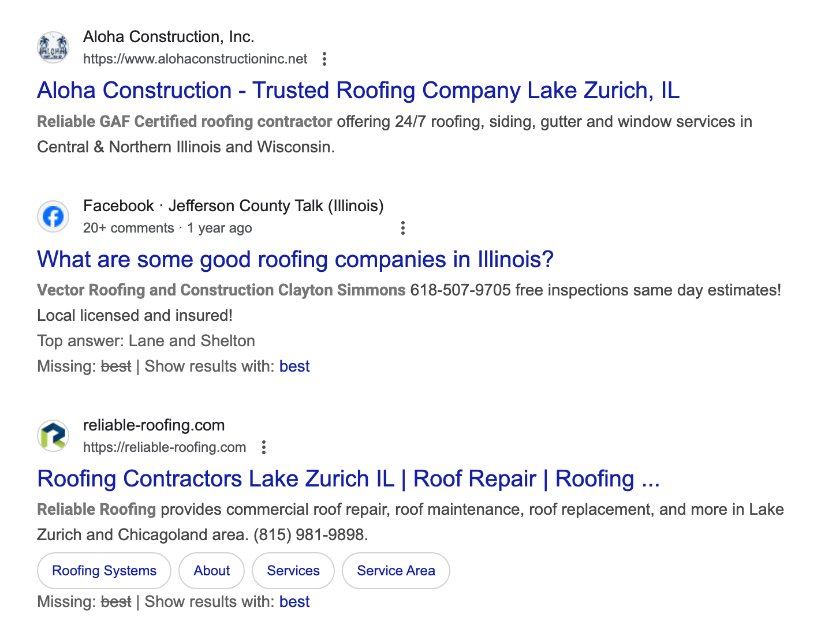Viewport: 821px width, 644px height.
Task: Click the https://reliable-roofing.com URL
Action: [x=165, y=447]
